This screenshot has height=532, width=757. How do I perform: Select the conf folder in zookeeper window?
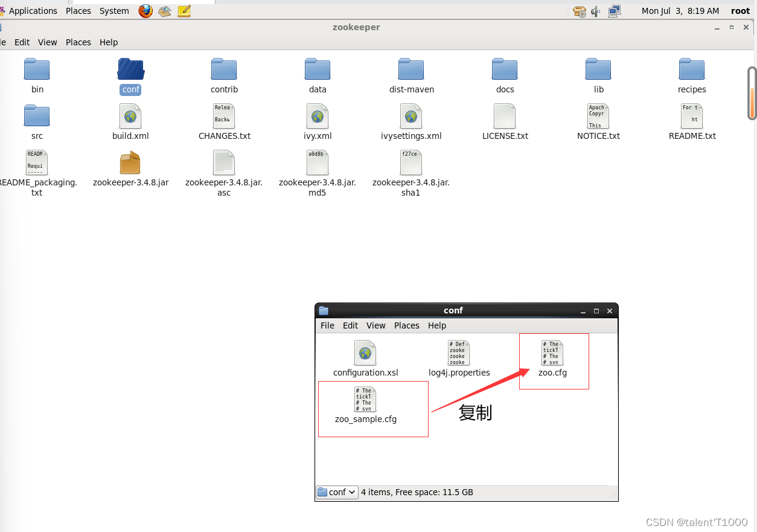click(x=130, y=69)
